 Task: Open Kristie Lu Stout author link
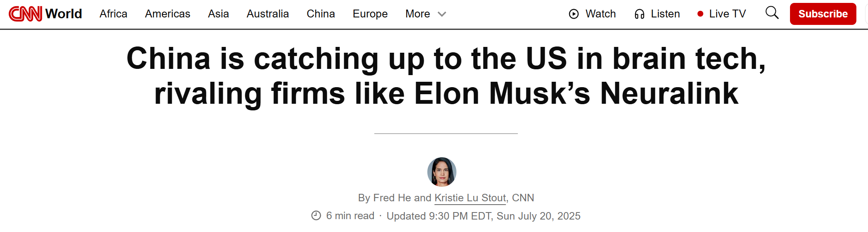pyautogui.click(x=470, y=198)
